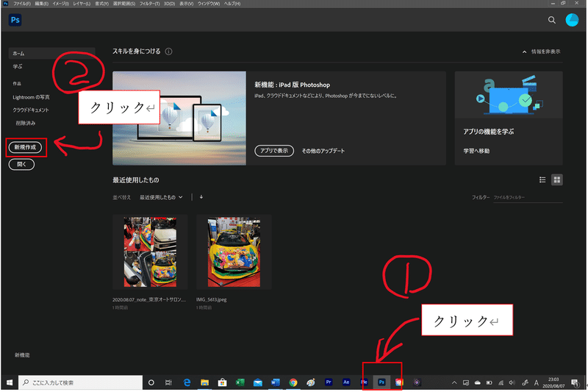Show info icon next to スキルを身につける
The width and height of the screenshot is (588, 392).
click(169, 51)
